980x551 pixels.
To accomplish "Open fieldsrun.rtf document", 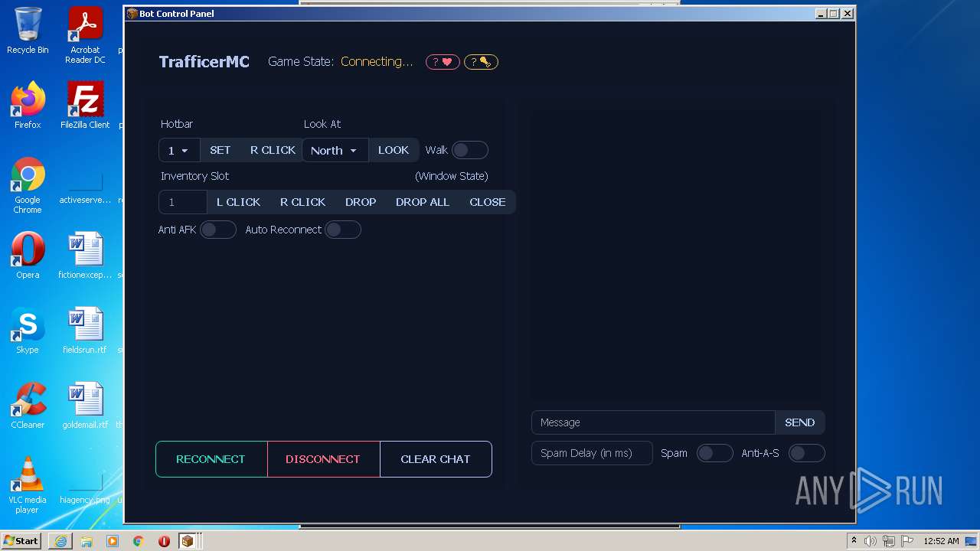I will tap(85, 331).
